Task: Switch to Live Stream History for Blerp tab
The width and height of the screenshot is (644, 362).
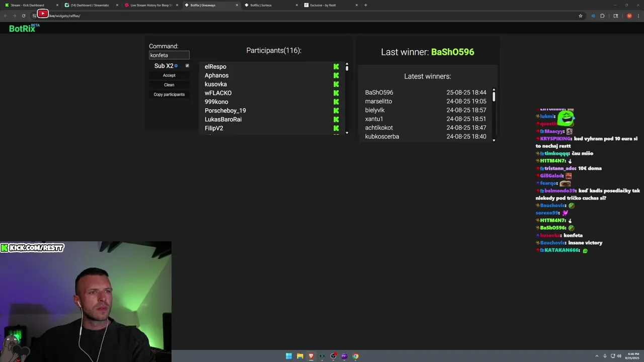Action: (x=150, y=5)
